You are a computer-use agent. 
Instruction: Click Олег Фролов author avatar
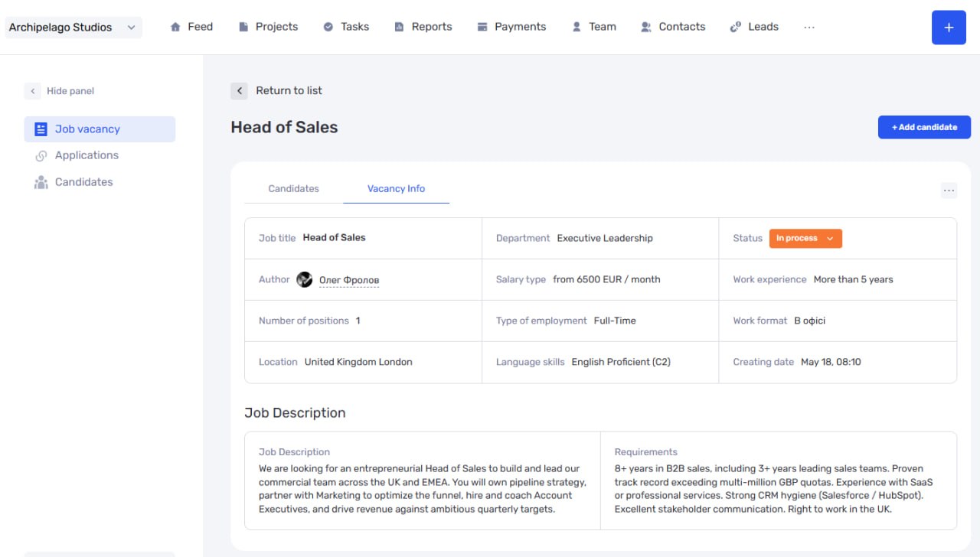pyautogui.click(x=305, y=279)
